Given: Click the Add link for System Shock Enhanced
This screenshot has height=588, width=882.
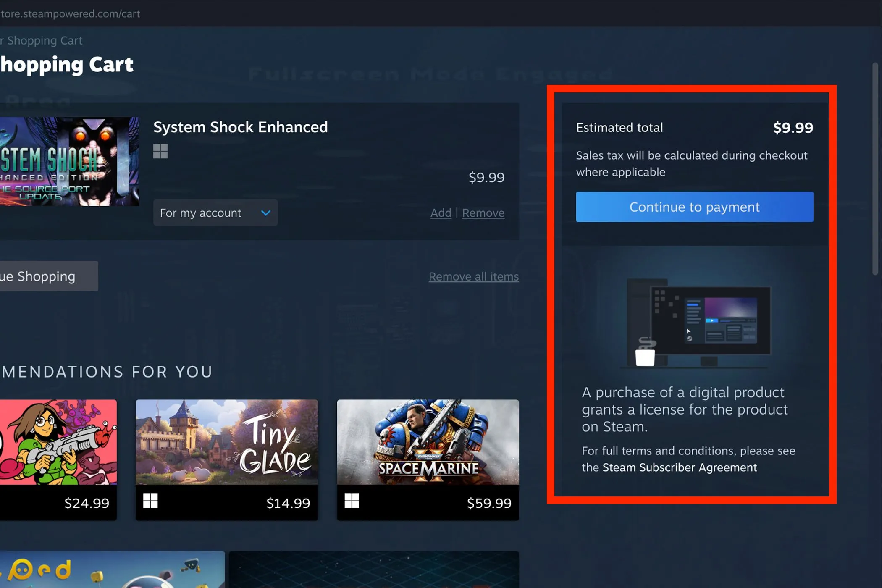Looking at the screenshot, I should [x=441, y=213].
